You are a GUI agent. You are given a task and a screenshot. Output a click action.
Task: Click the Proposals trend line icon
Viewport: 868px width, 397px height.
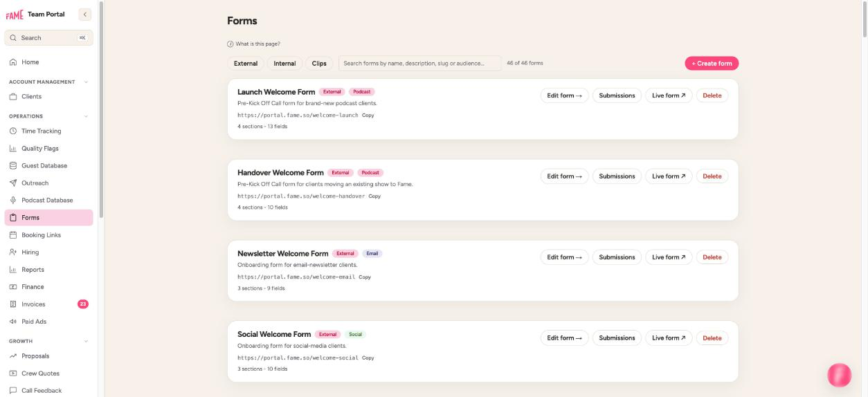12,356
